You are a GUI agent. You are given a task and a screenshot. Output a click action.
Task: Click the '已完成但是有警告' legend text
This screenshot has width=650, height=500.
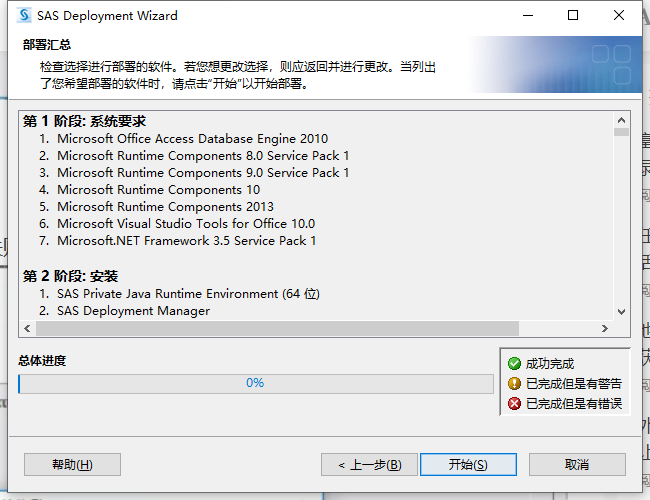574,383
